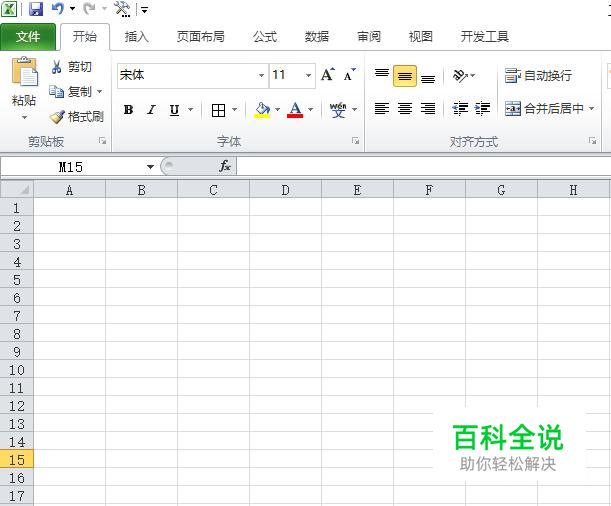Image resolution: width=611 pixels, height=506 pixels.
Task: Switch to the 数据 tab
Action: tap(317, 37)
